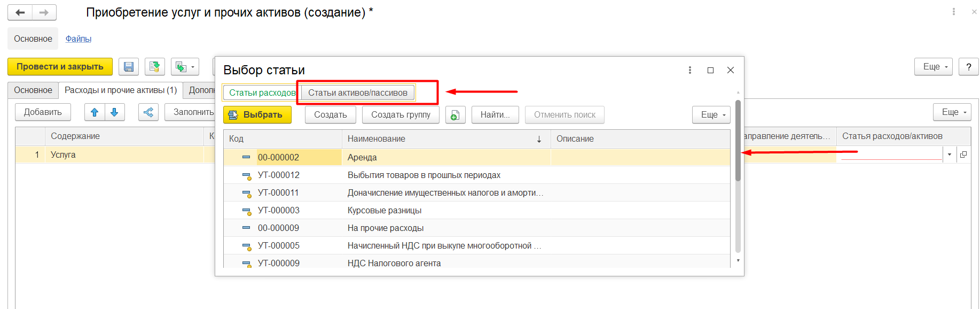Select Выбытия товаров в прошлых периодах row
980x309 pixels.
(477, 175)
